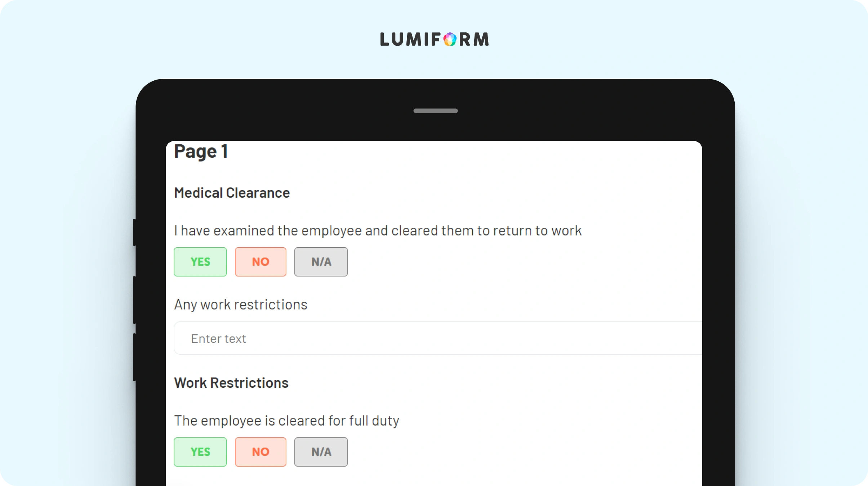This screenshot has height=486, width=868.
Task: Focus the Any work restrictions text field
Action: pos(438,338)
